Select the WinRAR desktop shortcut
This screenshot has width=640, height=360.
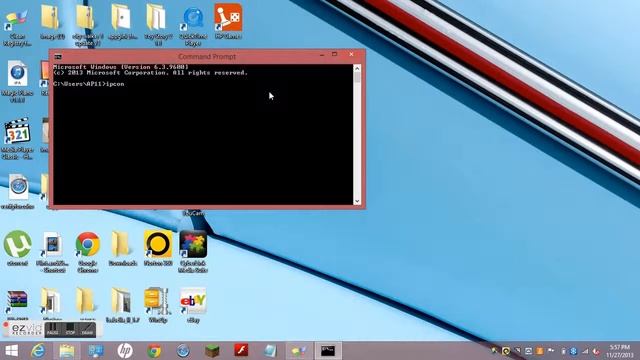[18, 304]
